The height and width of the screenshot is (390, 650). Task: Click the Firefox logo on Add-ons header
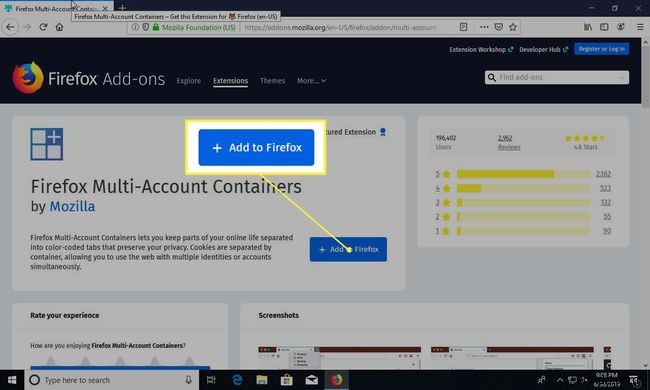click(x=28, y=78)
